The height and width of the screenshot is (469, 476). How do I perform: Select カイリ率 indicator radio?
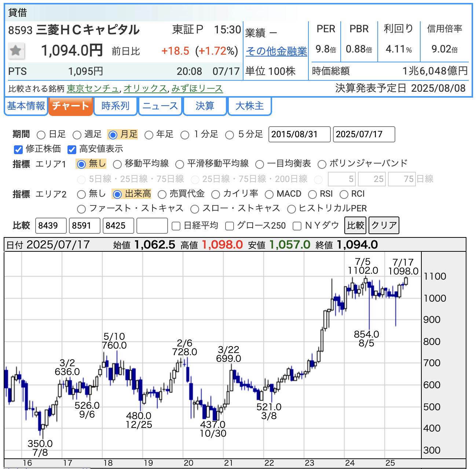215,194
